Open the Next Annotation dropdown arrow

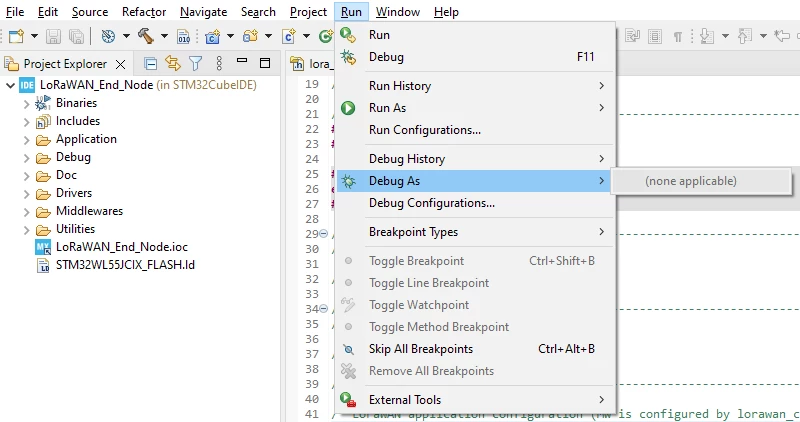pos(725,36)
